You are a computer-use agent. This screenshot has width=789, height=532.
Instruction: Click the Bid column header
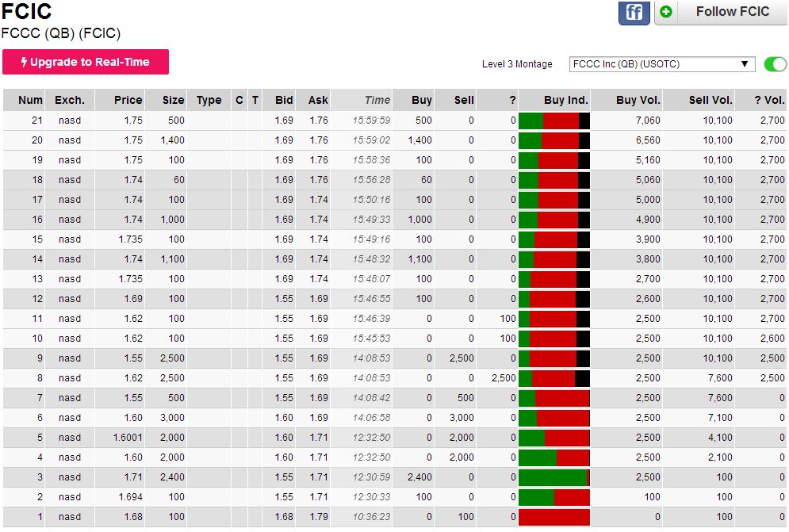[x=278, y=100]
